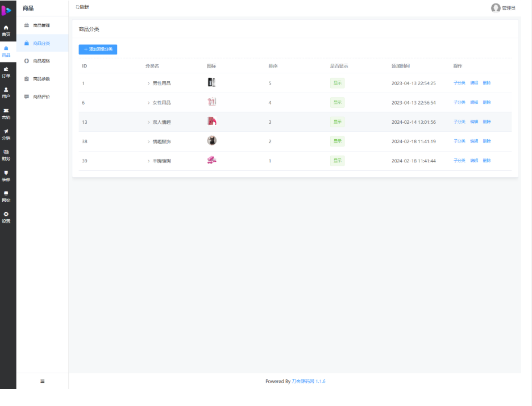Click 编辑 link for 情趣服饰

[x=474, y=141]
